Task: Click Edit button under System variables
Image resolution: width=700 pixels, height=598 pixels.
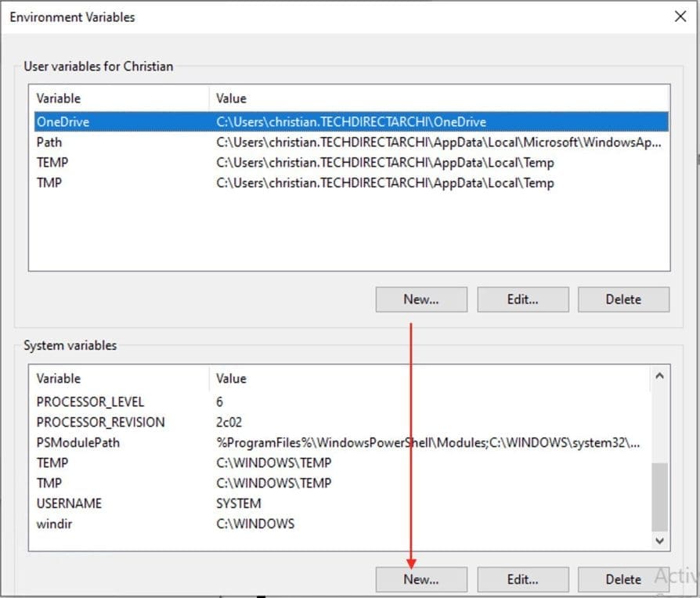Action: (522, 580)
